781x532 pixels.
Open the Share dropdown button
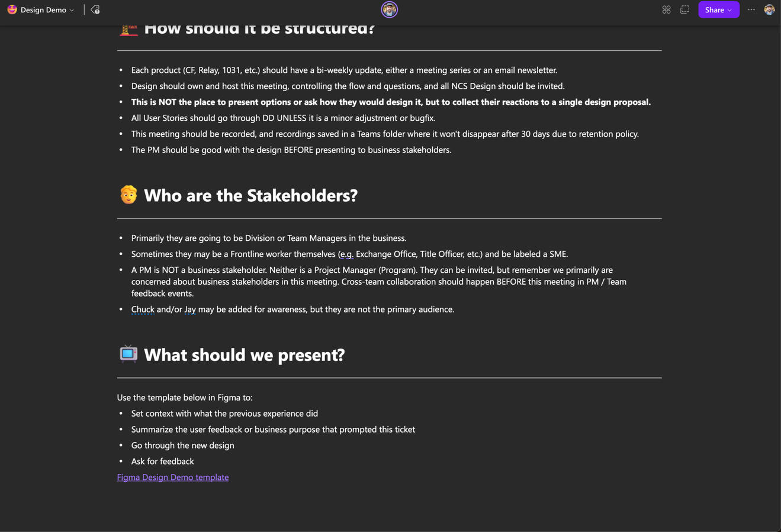[718, 10]
